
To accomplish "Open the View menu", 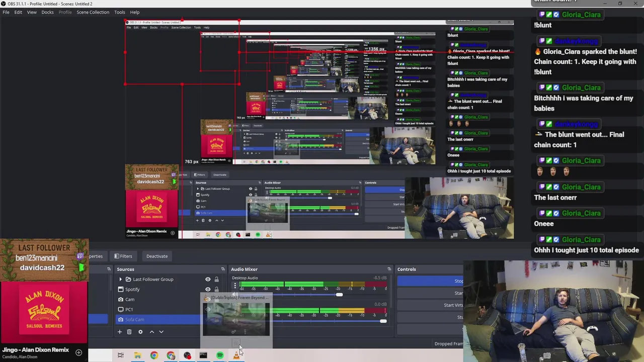I will [x=32, y=12].
